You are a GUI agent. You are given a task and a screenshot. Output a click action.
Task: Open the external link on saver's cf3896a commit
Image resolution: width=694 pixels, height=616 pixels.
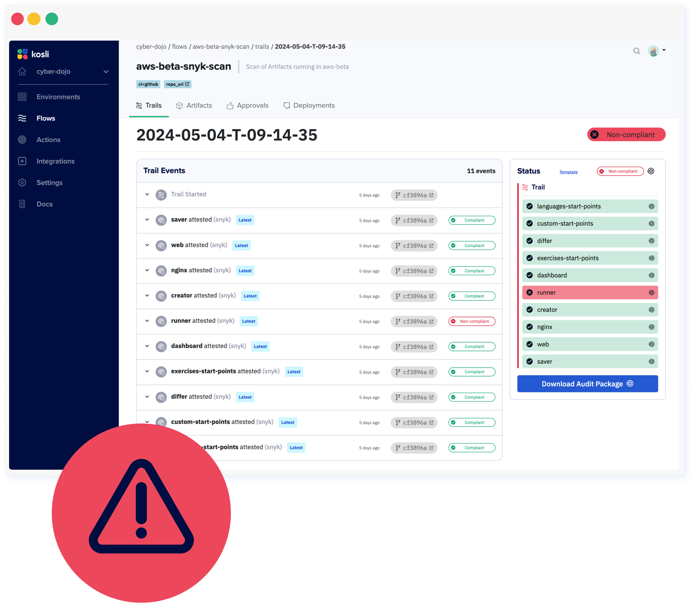click(x=432, y=220)
